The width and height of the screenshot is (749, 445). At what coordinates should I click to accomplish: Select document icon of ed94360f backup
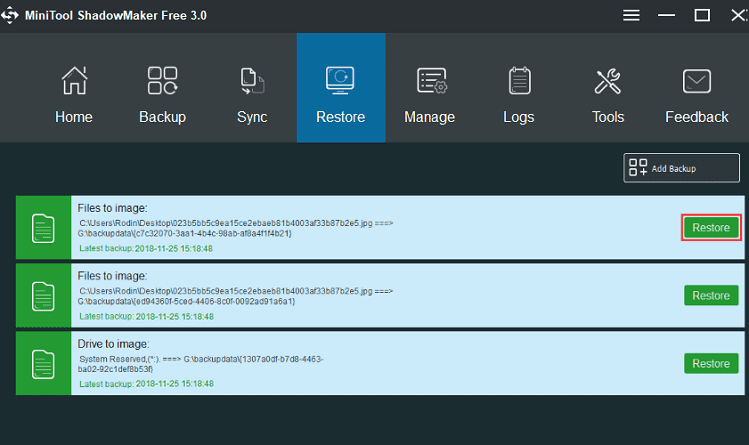[x=43, y=297]
